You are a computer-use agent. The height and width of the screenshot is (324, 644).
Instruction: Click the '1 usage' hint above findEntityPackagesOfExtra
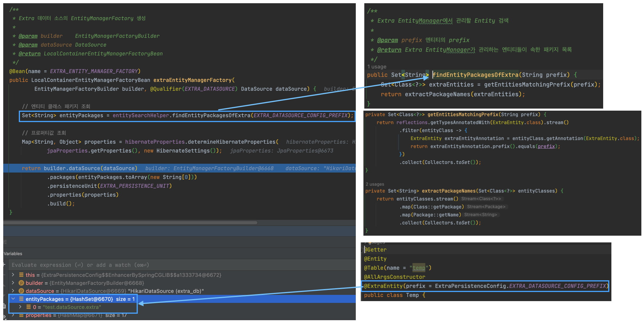[377, 67]
